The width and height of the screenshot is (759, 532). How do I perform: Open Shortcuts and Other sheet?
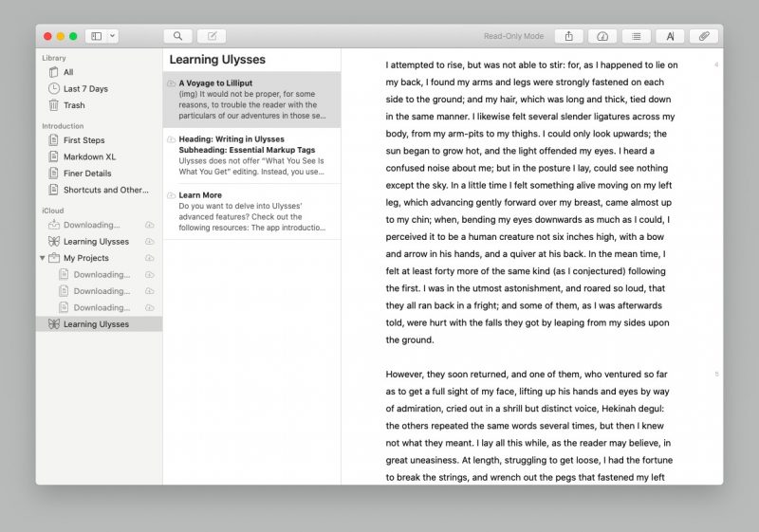coord(100,190)
